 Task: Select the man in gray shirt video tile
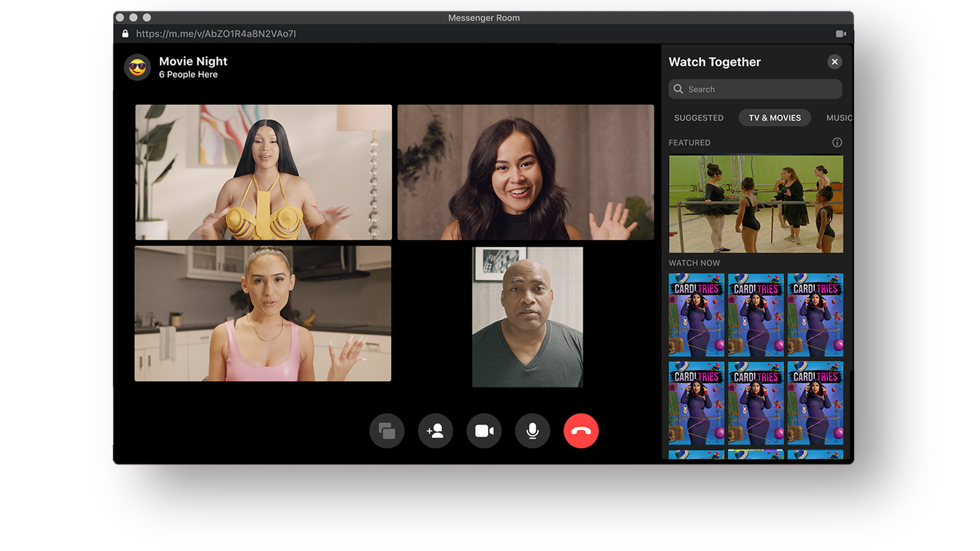527,317
